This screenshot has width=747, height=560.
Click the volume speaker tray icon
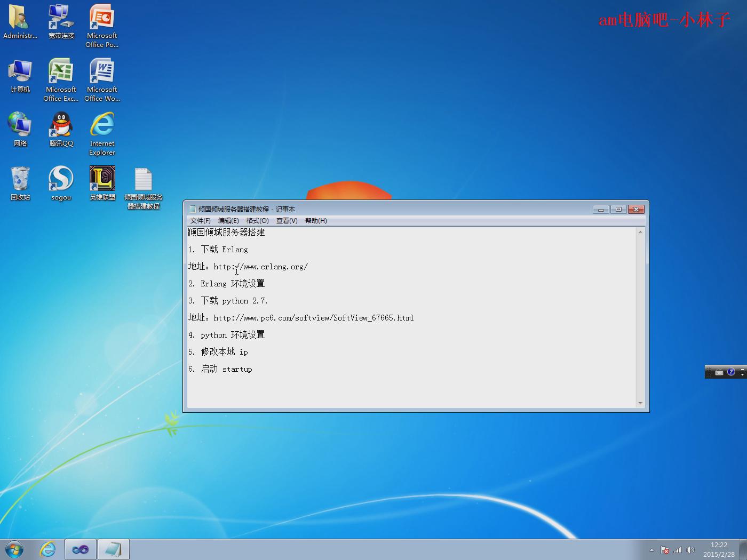click(x=690, y=550)
